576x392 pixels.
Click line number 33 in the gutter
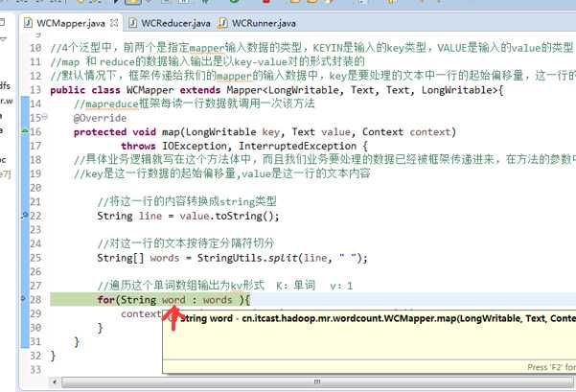point(35,369)
